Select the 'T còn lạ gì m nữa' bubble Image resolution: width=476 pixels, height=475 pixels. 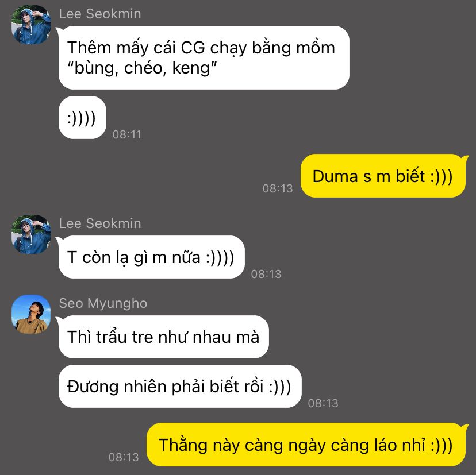(152, 257)
